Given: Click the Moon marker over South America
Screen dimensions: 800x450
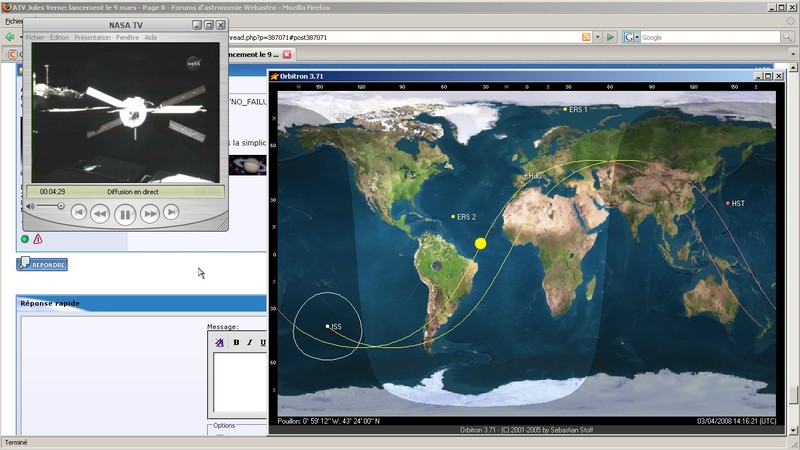Looking at the screenshot, I should [x=436, y=265].
